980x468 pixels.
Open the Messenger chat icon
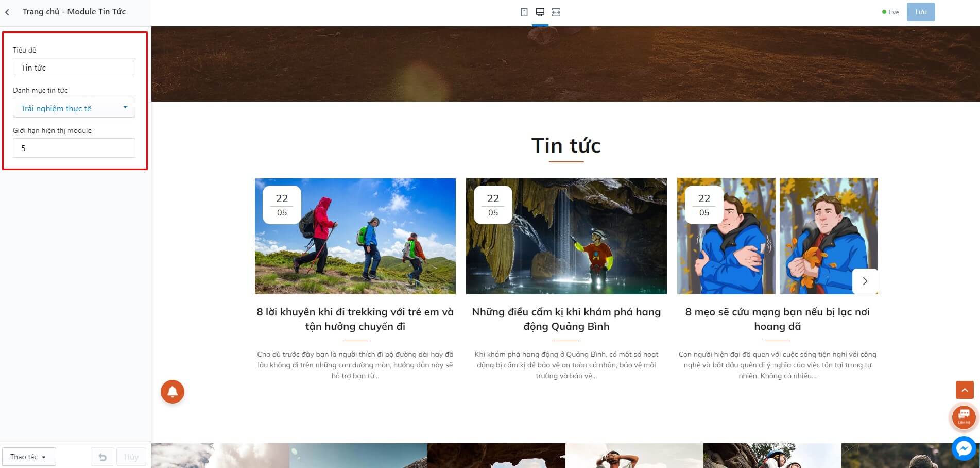pyautogui.click(x=964, y=449)
